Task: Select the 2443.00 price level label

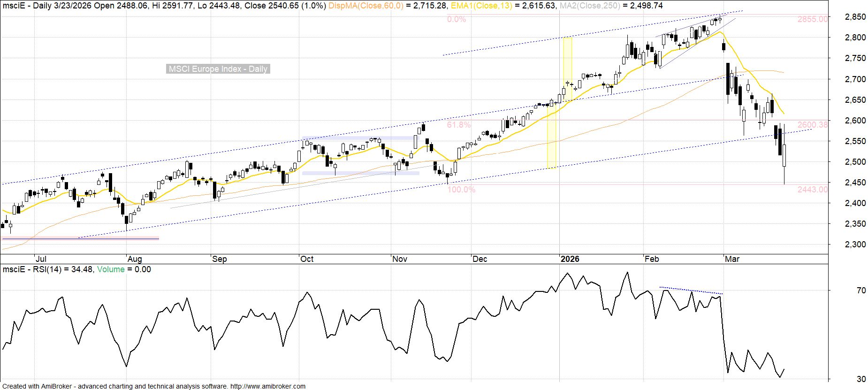Action: [812, 190]
